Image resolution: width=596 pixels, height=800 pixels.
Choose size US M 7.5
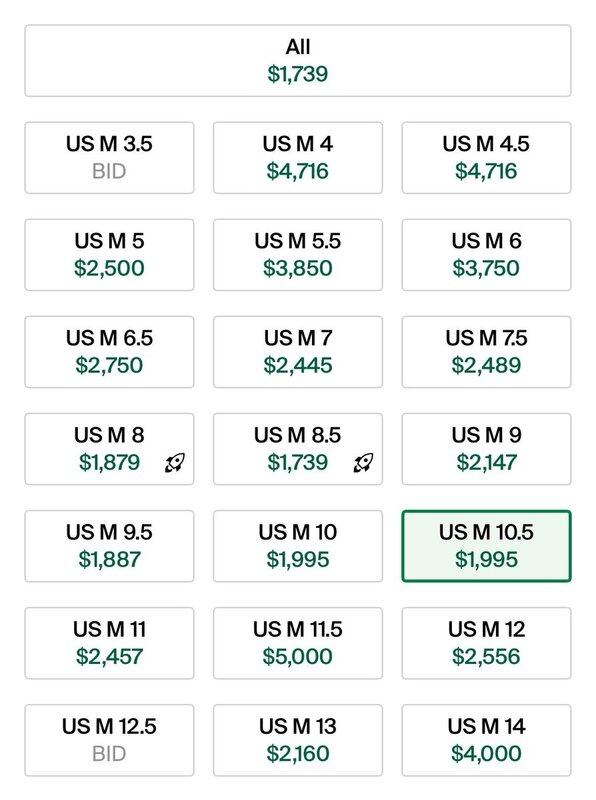[x=486, y=352]
